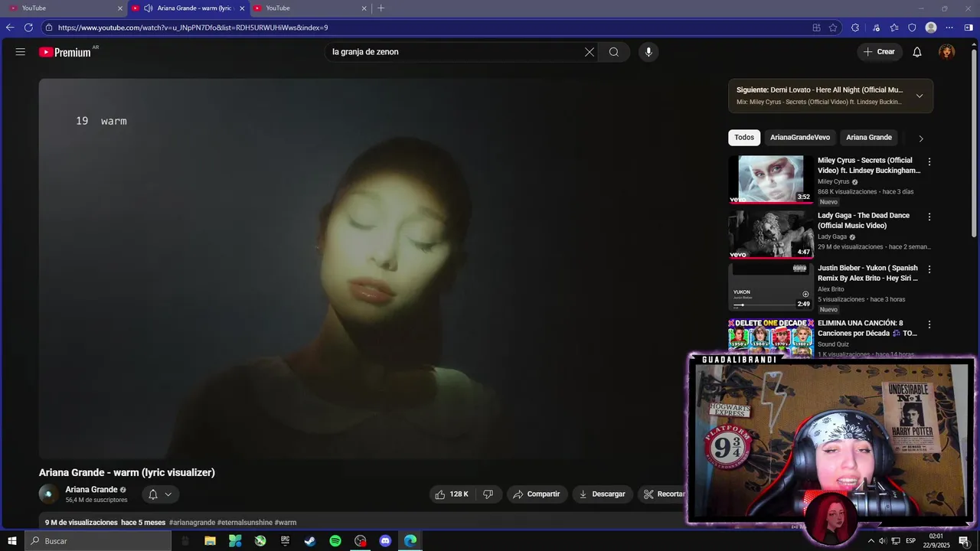Click the browser back arrow
Image resolution: width=980 pixels, height=551 pixels.
10,28
